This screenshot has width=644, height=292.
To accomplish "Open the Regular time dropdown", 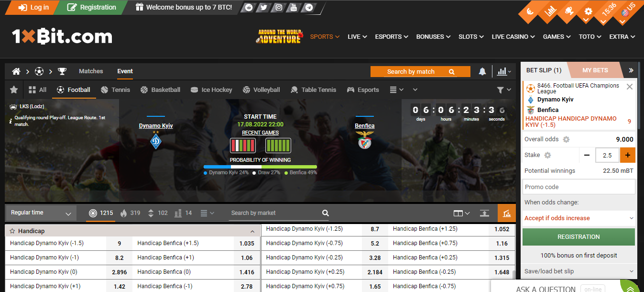I will pyautogui.click(x=41, y=213).
